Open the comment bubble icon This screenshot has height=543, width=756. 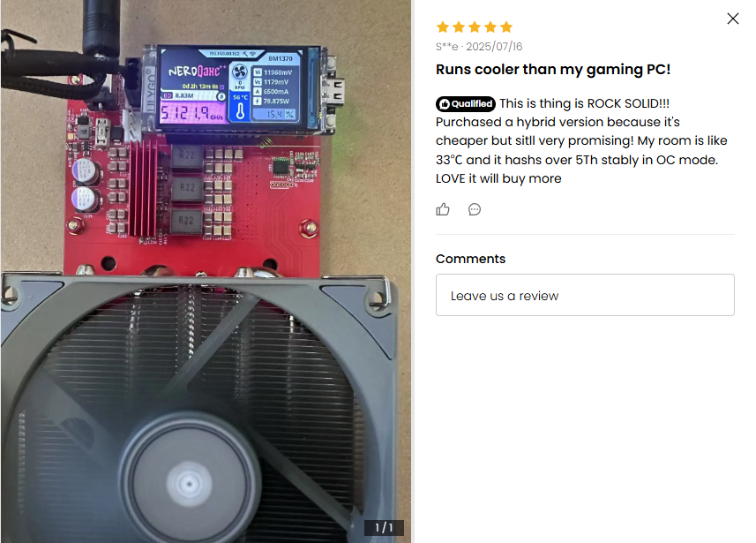coord(475,209)
